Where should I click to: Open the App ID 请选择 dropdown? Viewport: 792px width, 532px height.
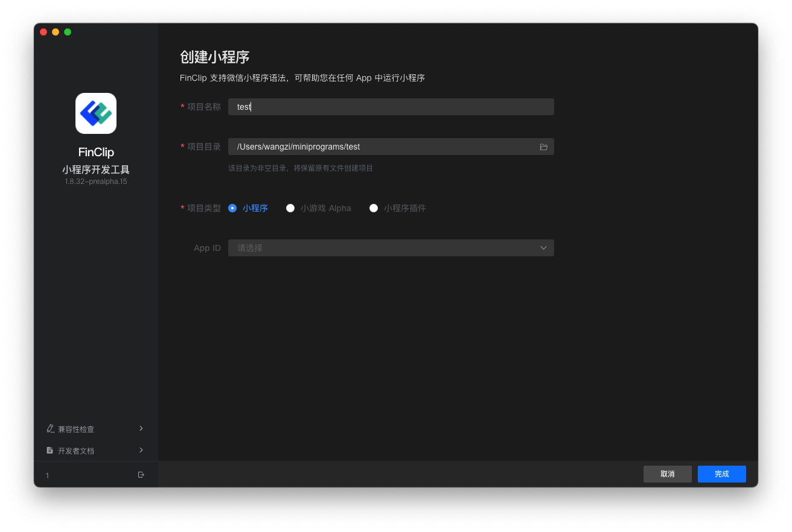click(391, 248)
